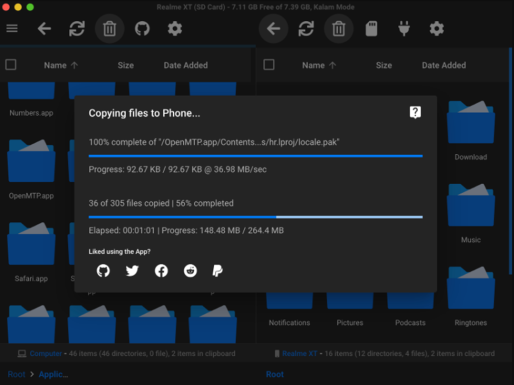This screenshot has height=385, width=514.
Task: Sort phone pane by Date Added
Action: point(444,65)
